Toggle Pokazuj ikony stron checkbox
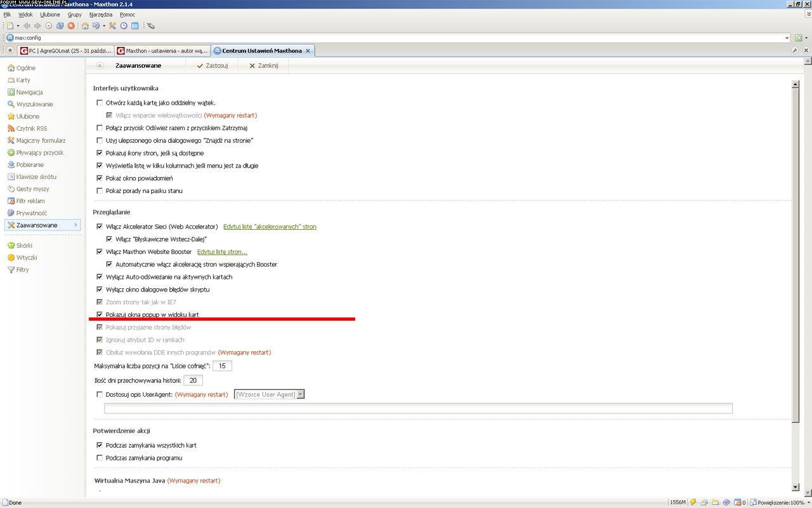This screenshot has width=812, height=508. (99, 153)
